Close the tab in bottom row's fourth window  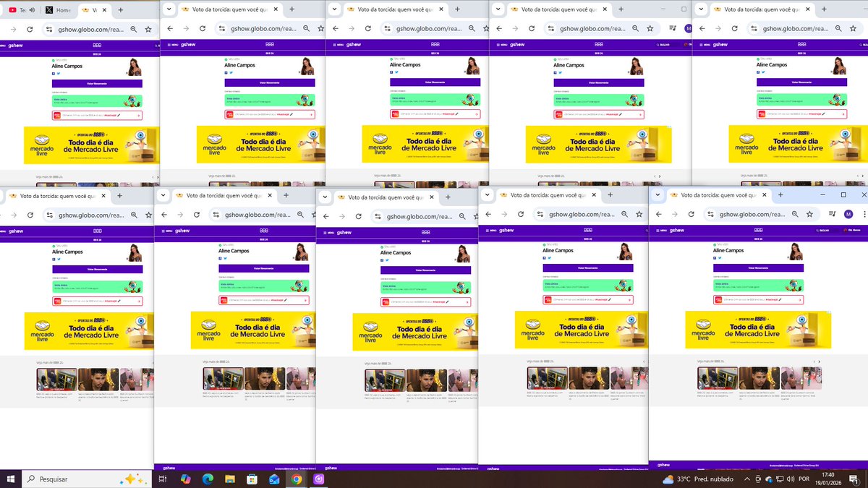pos(595,195)
